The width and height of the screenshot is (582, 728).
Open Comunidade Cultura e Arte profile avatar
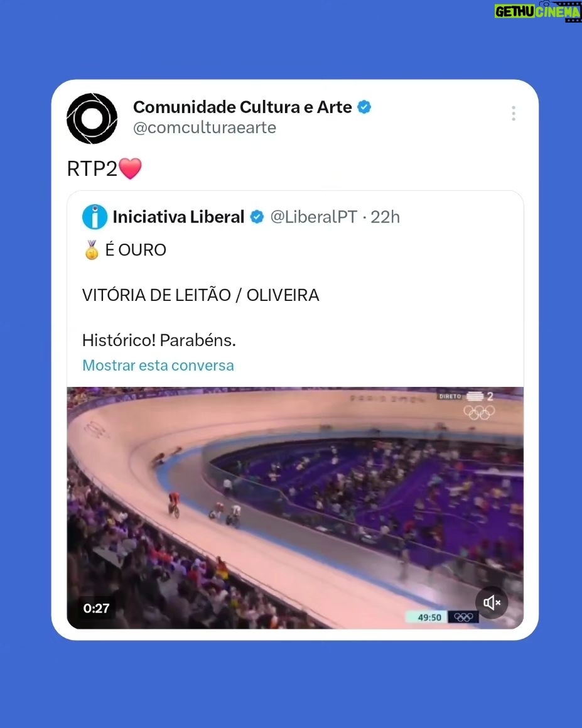pyautogui.click(x=92, y=118)
